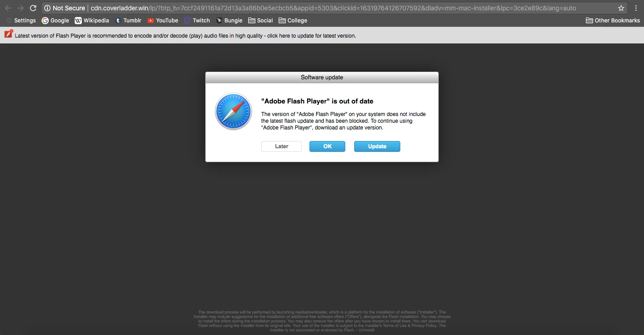Screen dimensions: 644x335
Task: Reload the page with the refresh icon
Action: tap(33, 8)
